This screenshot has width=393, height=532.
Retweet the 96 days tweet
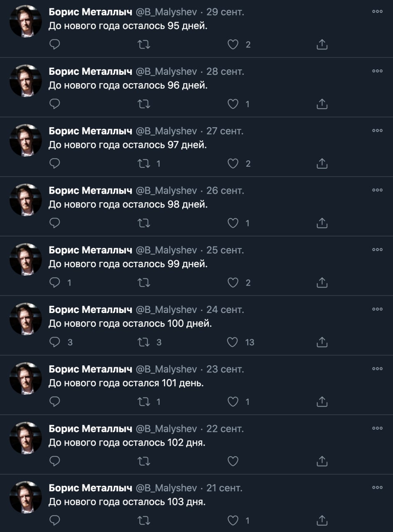click(x=143, y=104)
